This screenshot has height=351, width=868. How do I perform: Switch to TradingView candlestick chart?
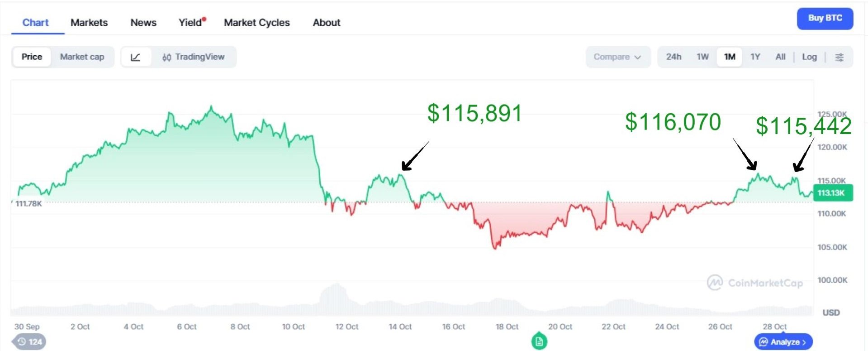194,57
